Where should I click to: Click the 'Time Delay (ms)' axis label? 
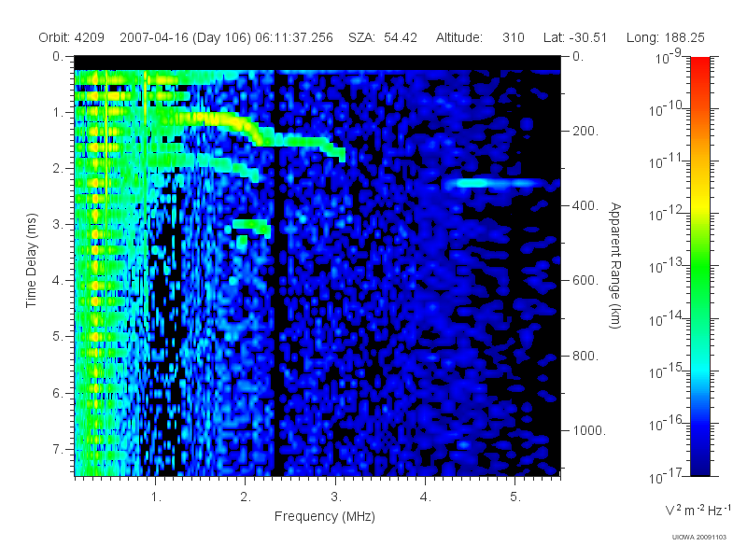(x=31, y=260)
